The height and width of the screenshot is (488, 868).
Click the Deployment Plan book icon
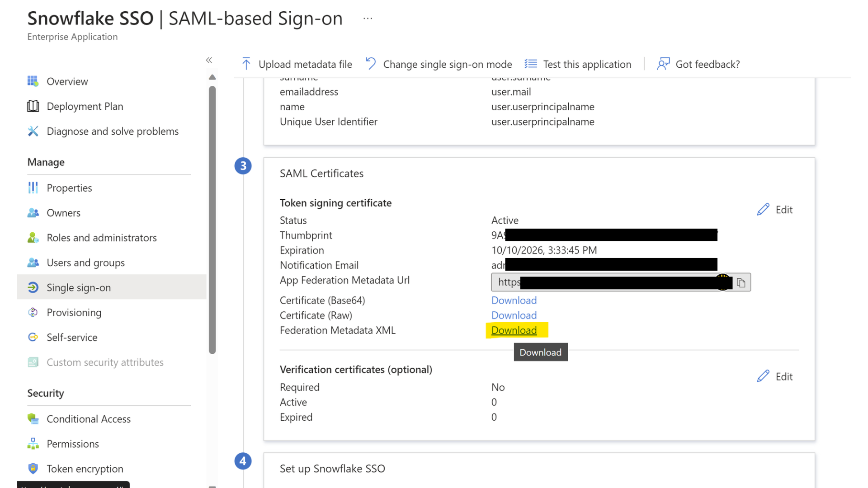click(33, 106)
